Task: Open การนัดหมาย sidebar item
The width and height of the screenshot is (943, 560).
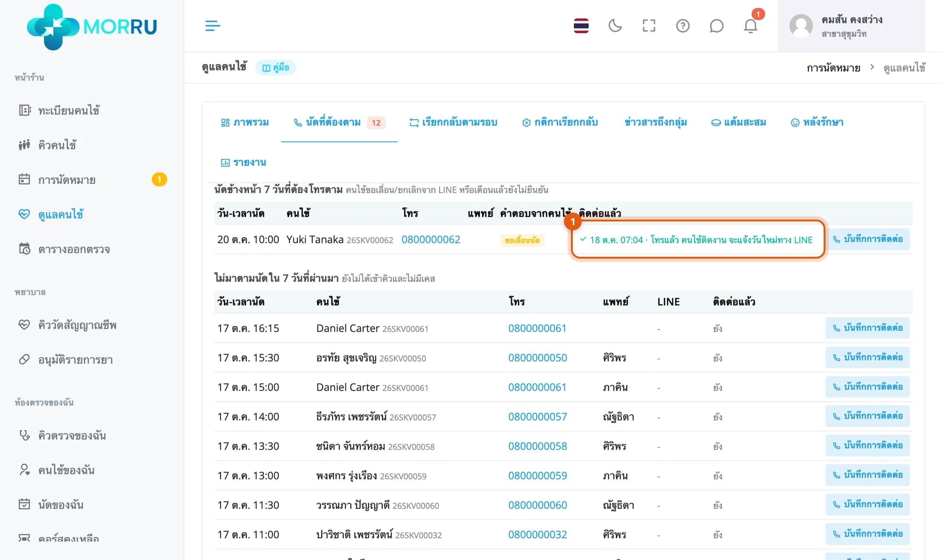Action: [66, 180]
